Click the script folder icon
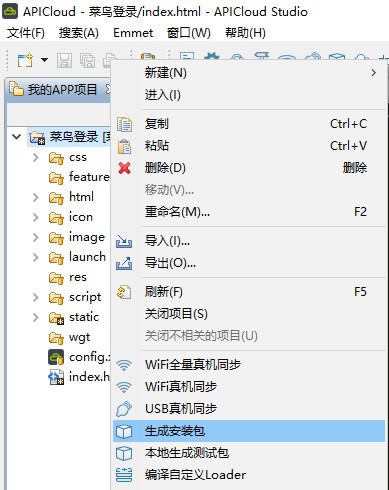The height and width of the screenshot is (490, 389). (56, 298)
